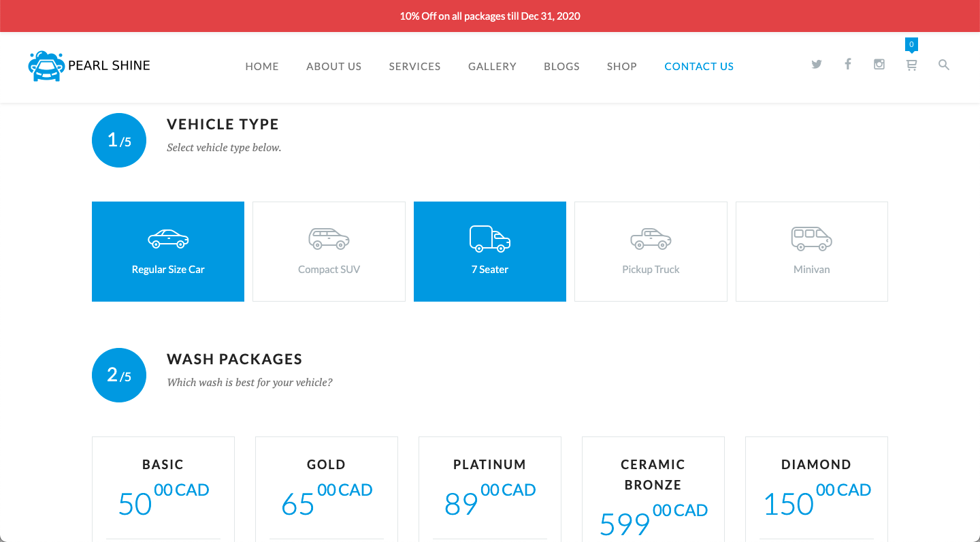Click the search magnifier icon

(943, 65)
